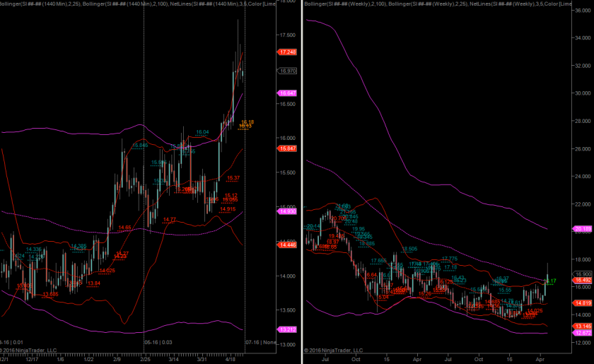The image size is (594, 364).
Task: Click the 18.505 weekly net line label
Action: pos(409,249)
